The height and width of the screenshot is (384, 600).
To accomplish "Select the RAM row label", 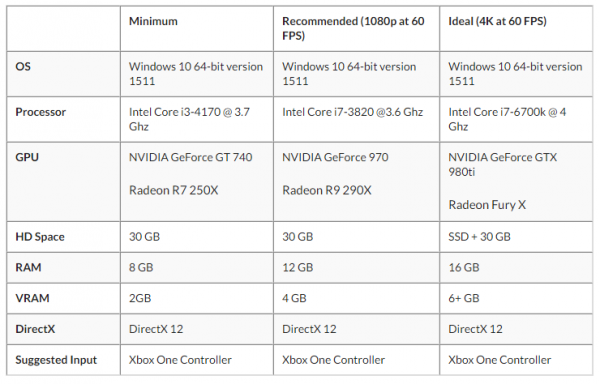I will pyautogui.click(x=28, y=267).
